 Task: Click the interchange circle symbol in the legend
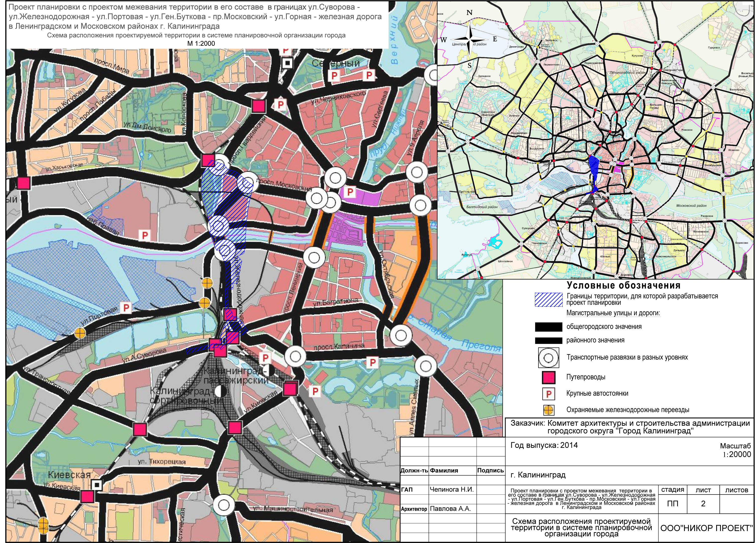[548, 358]
